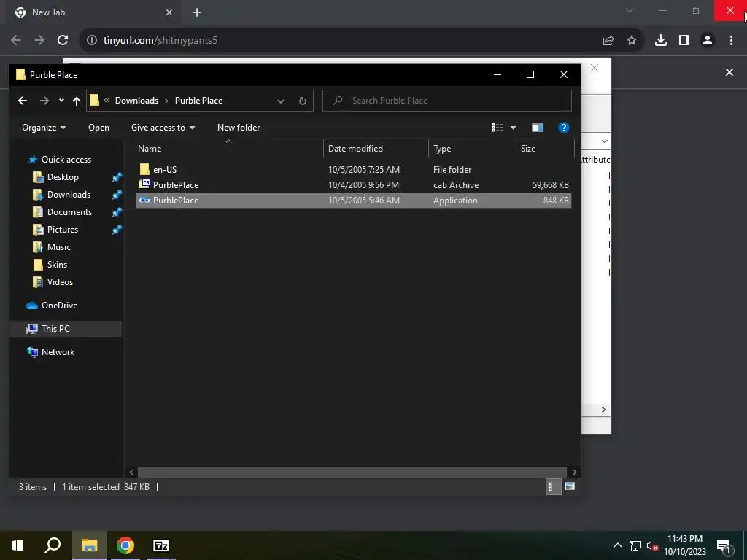Viewport: 747px width, 560px height.
Task: Open 7-Zip from the taskbar
Action: click(x=161, y=545)
